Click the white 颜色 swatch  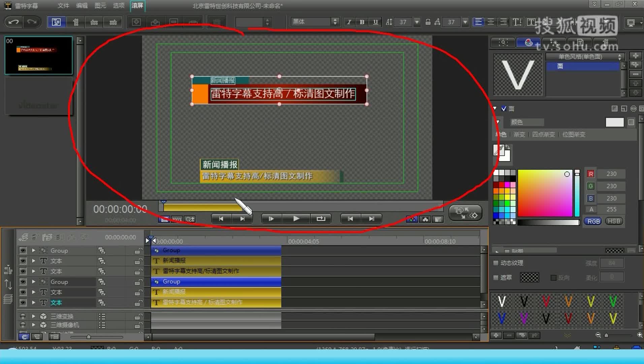point(614,122)
